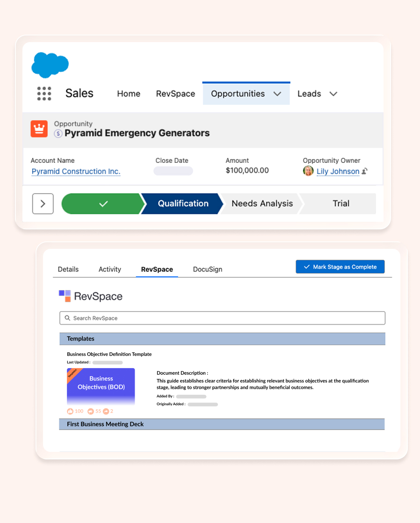Viewport: 420px width, 523px height.
Task: Like the template with thumbs-up icon
Action: [x=70, y=411]
